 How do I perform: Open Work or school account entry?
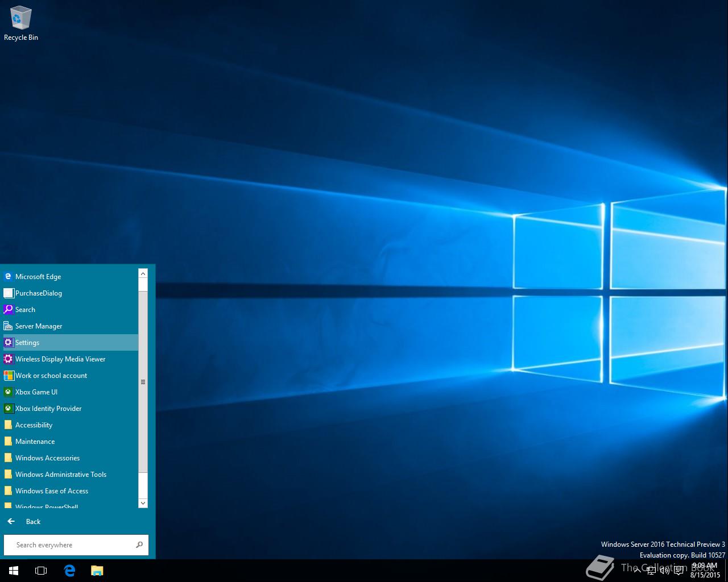point(71,375)
